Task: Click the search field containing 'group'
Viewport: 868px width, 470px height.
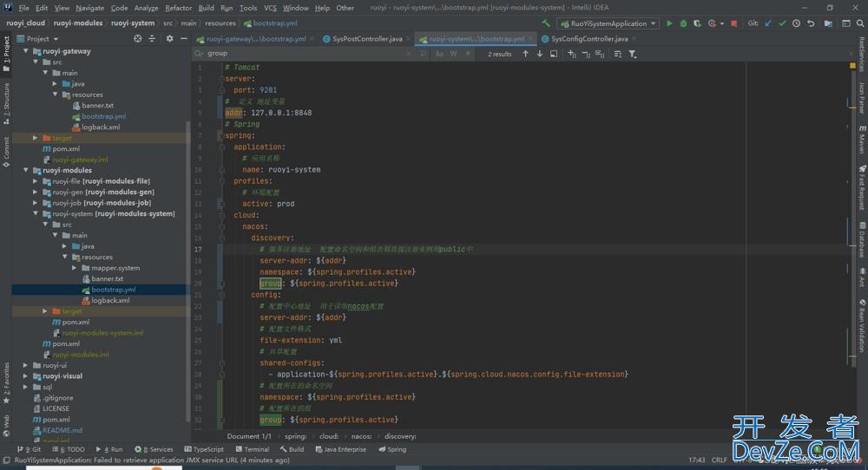Action: [307, 54]
